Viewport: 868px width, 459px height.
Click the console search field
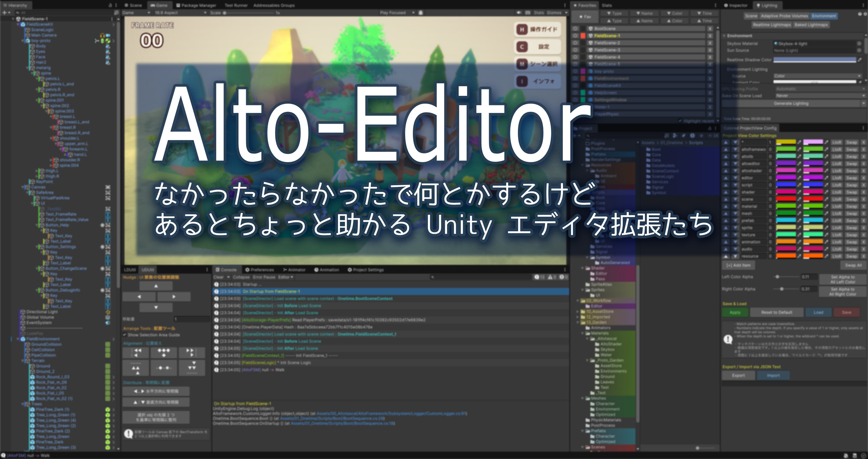tap(477, 277)
